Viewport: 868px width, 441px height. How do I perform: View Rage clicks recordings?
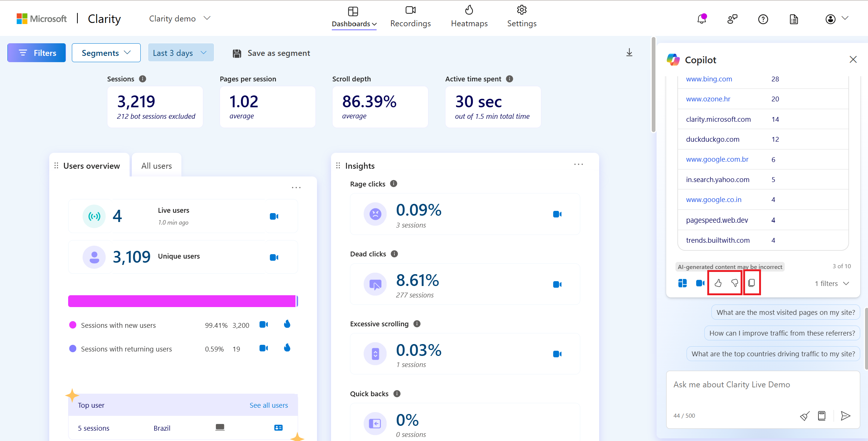point(557,214)
